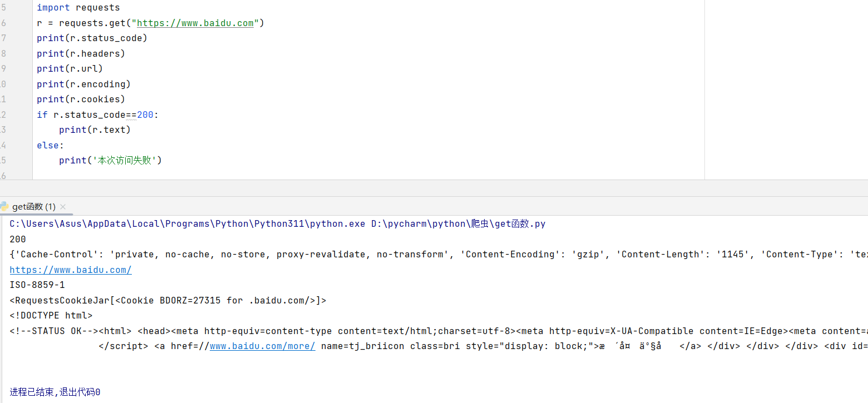The image size is (868, 403).
Task: Click the ISO-8859-1 encoding output
Action: pyautogui.click(x=37, y=285)
